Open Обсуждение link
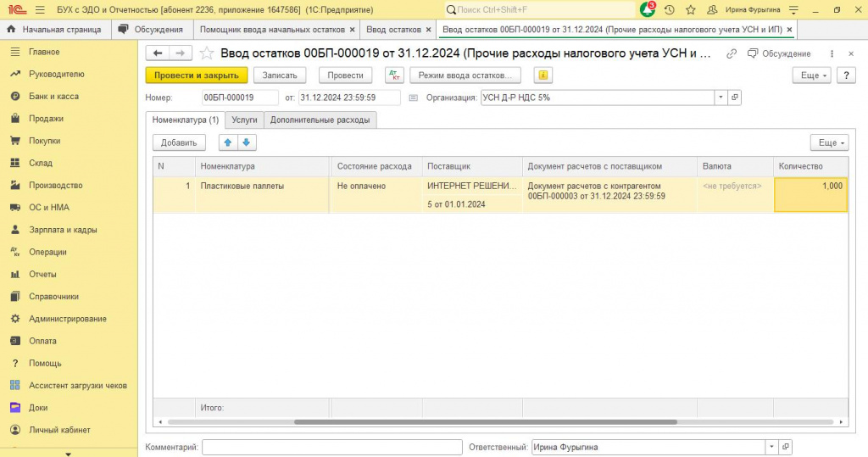Screen dimensions: 868x457 780,53
